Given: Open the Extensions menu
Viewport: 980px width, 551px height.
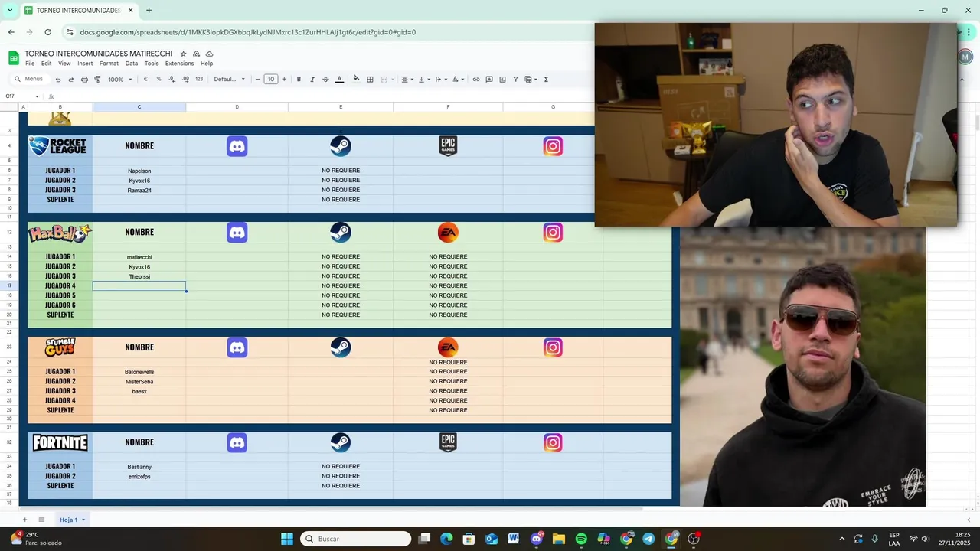Looking at the screenshot, I should [179, 64].
